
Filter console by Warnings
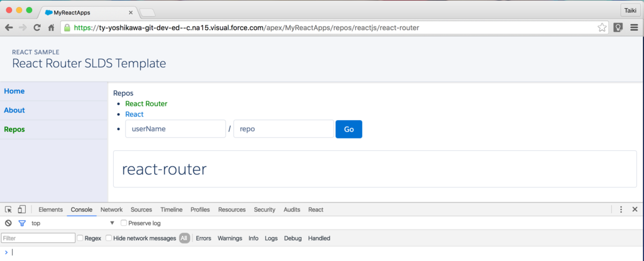[230, 238]
